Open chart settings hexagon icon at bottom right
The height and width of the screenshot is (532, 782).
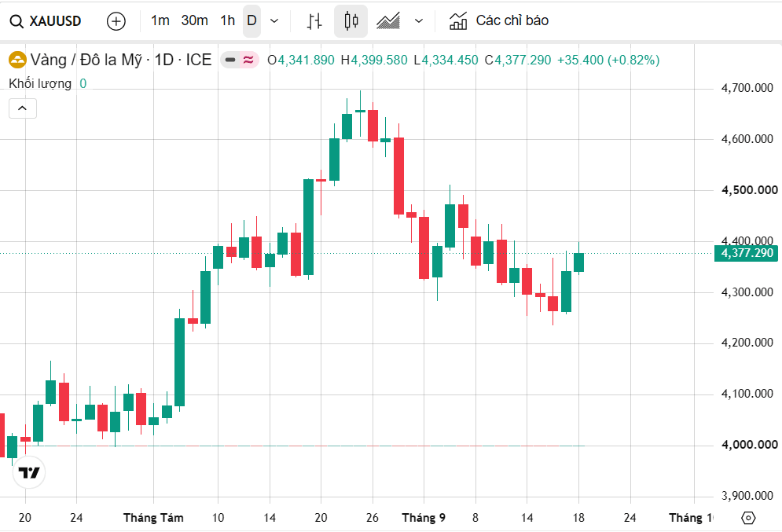(x=748, y=518)
